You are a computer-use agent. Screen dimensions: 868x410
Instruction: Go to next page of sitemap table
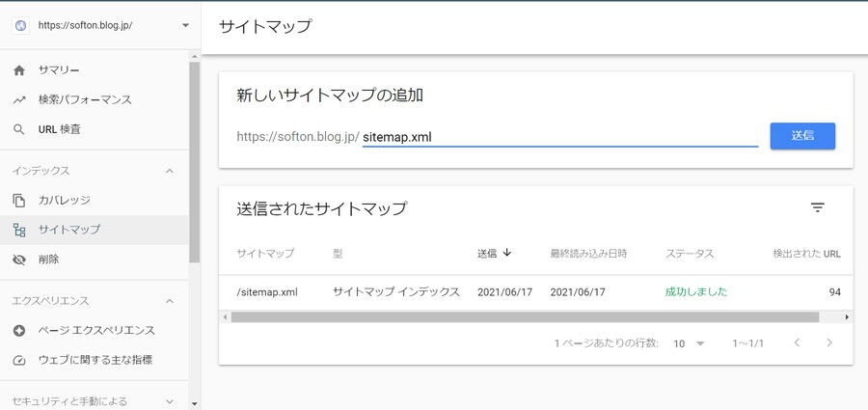829,343
